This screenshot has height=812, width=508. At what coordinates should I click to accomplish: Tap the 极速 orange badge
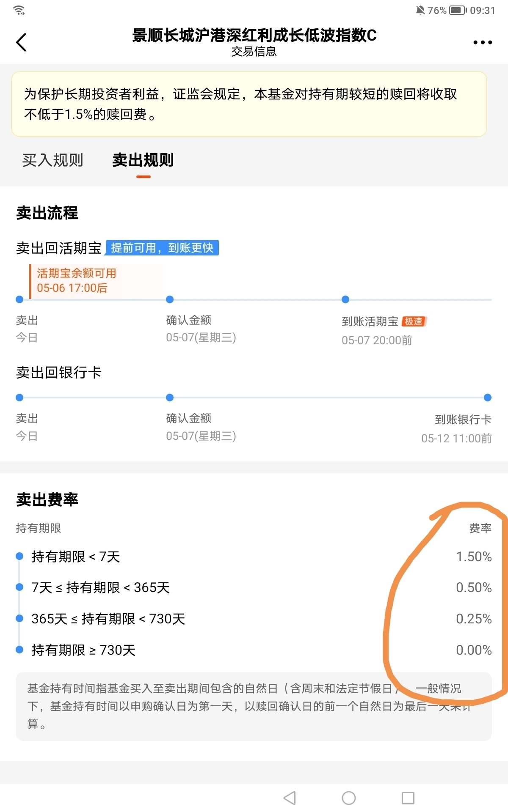point(414,321)
